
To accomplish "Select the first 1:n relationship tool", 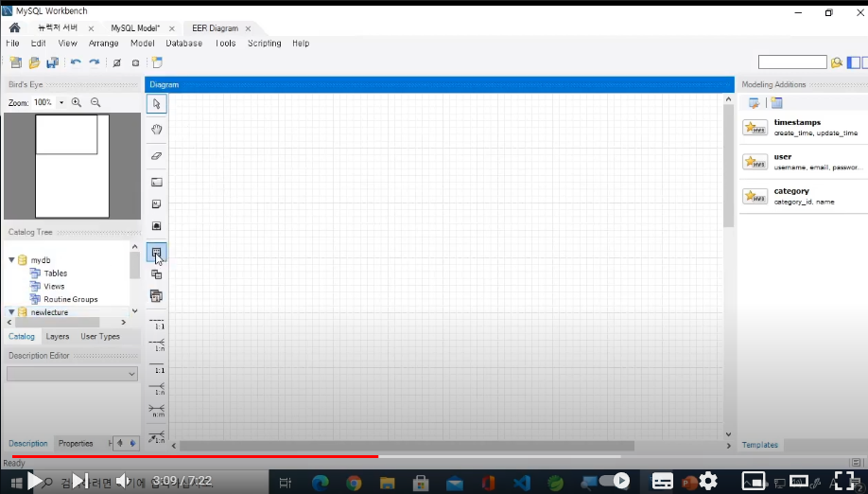I will (157, 345).
